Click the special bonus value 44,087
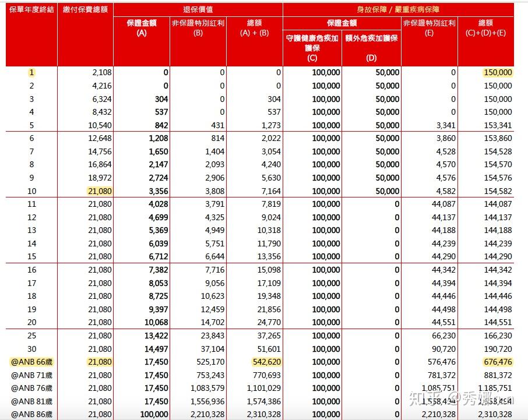The height and width of the screenshot is (420, 528). pos(443,204)
